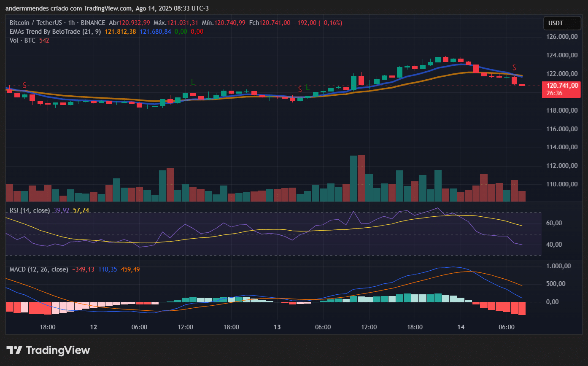Image resolution: width=588 pixels, height=366 pixels.
Task: Click the 'S' signal above the latest candles
Action: click(514, 67)
